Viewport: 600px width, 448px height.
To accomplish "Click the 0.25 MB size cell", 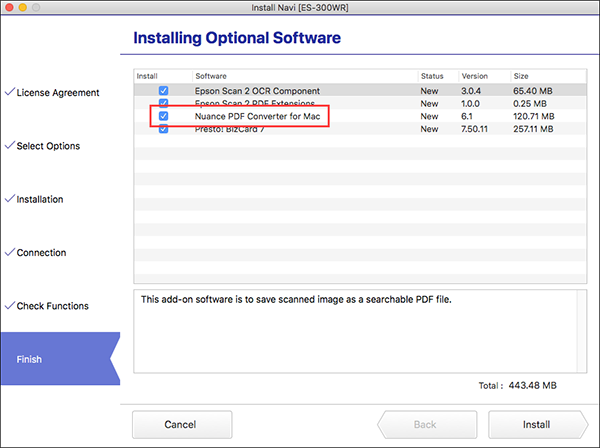I will 530,104.
